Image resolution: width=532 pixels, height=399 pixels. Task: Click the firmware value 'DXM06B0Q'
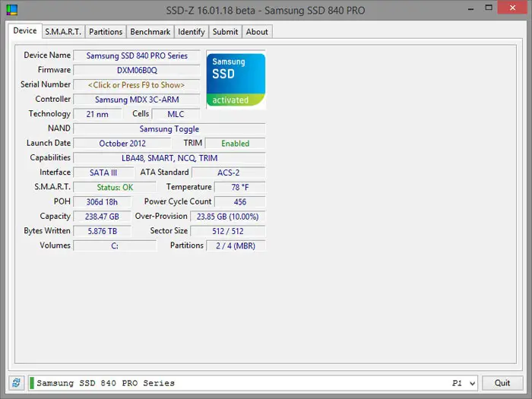tap(136, 70)
